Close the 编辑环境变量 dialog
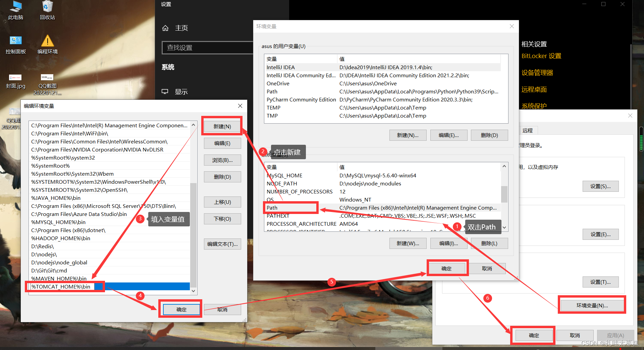The width and height of the screenshot is (644, 350). coord(240,106)
